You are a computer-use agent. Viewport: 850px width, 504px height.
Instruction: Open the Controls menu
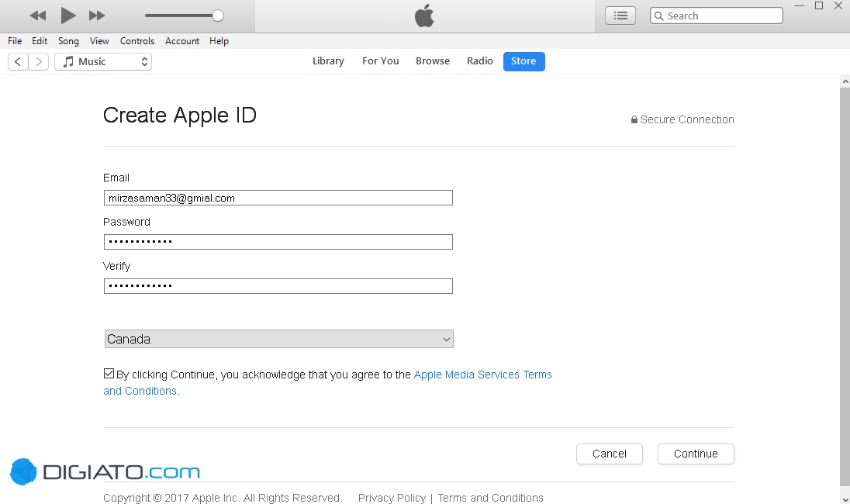click(137, 41)
